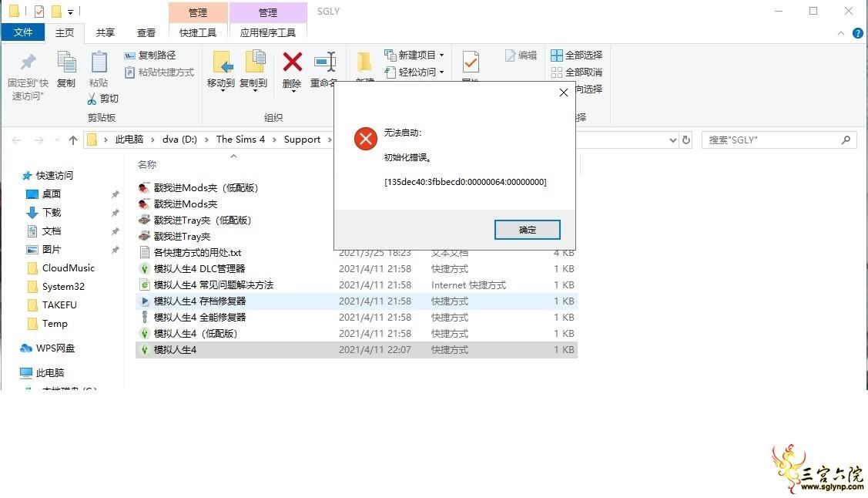The image size is (868, 498).
Task: Select CloudMusic folder in sidebar
Action: [61, 268]
